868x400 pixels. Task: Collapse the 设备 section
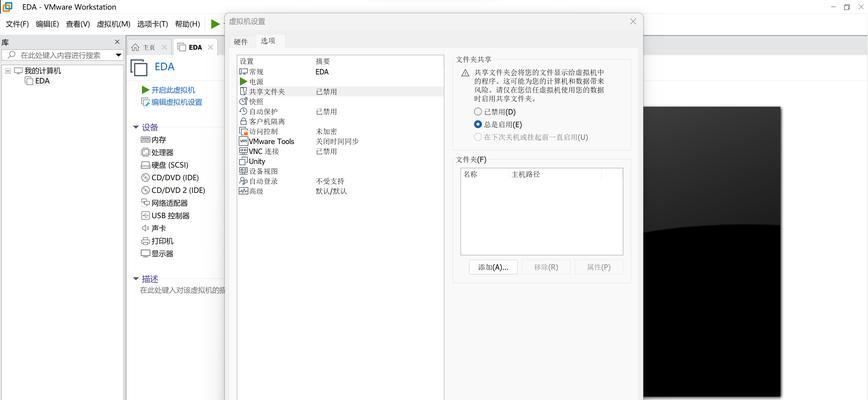(x=136, y=127)
